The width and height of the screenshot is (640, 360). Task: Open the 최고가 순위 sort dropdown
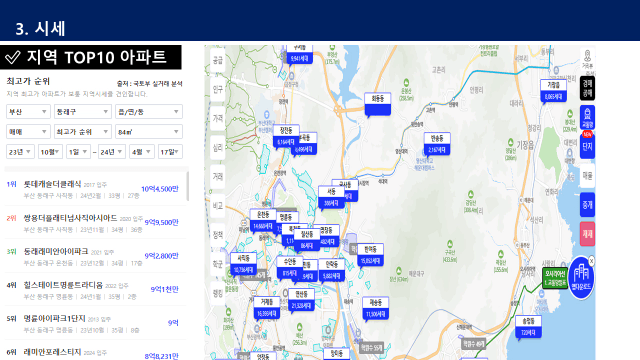pos(83,131)
